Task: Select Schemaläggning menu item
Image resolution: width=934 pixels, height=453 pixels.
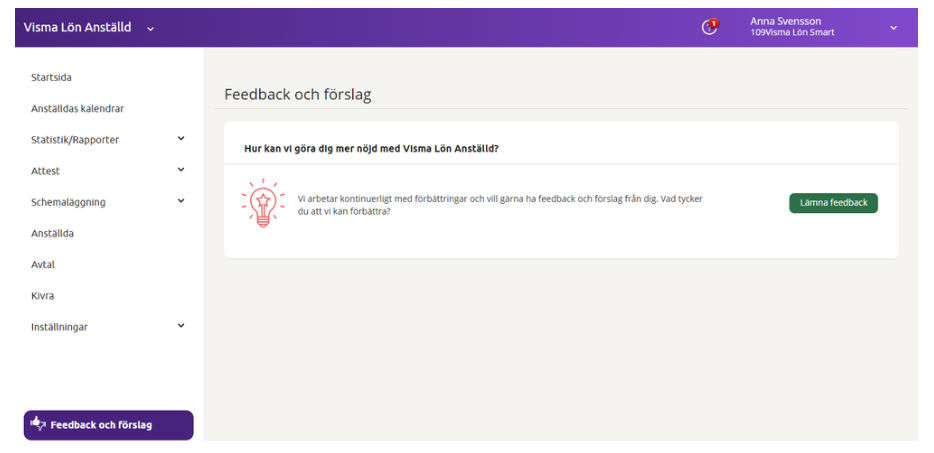Action: pyautogui.click(x=69, y=202)
